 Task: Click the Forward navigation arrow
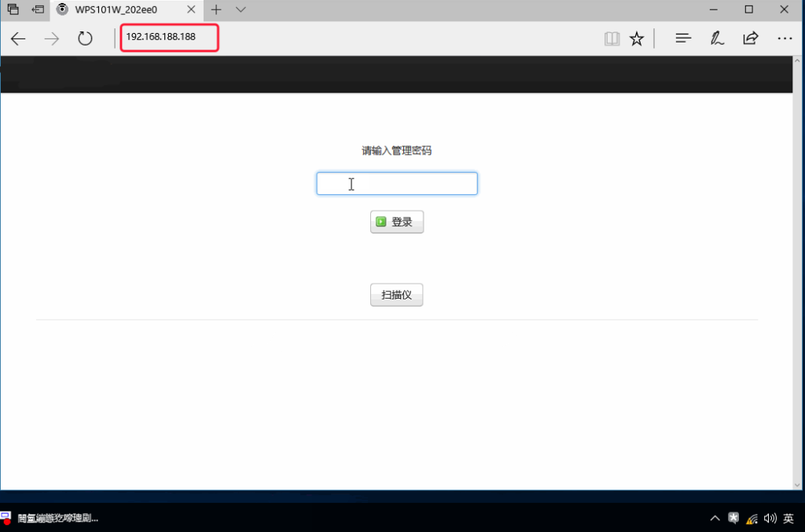[x=52, y=39]
